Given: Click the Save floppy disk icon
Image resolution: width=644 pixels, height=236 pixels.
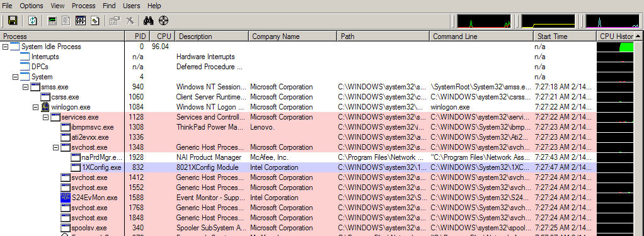Looking at the screenshot, I should pyautogui.click(x=13, y=21).
